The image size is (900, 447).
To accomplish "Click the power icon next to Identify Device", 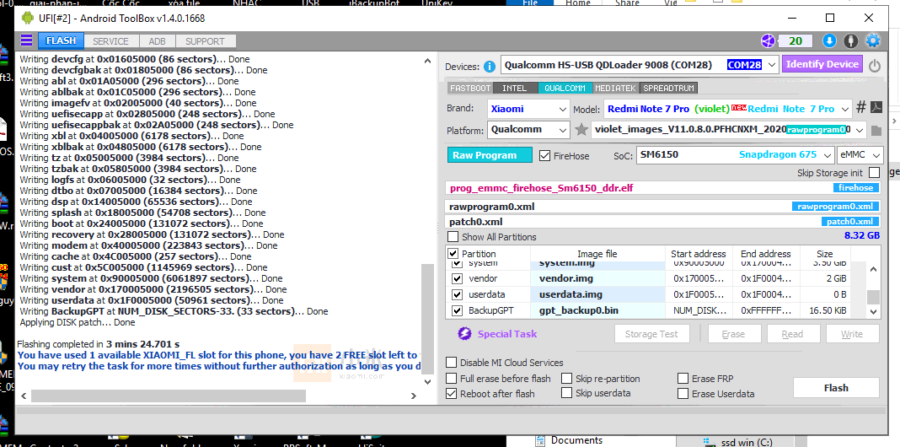I will pyautogui.click(x=875, y=65).
